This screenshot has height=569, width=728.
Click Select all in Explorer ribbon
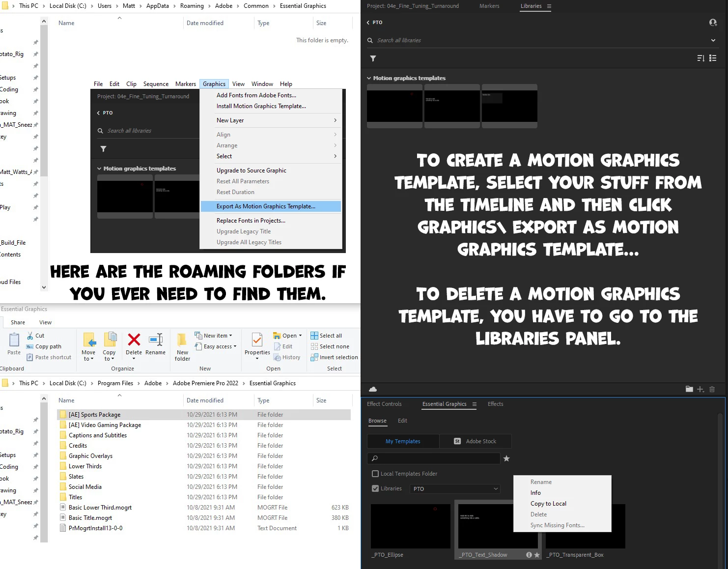pyautogui.click(x=326, y=336)
